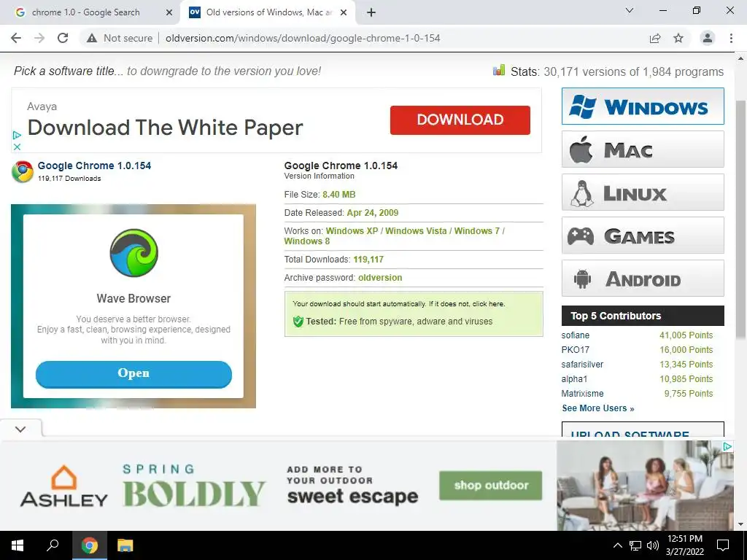The width and height of the screenshot is (747, 560).
Task: Click the Ashley logo in banner ad
Action: pos(64,486)
